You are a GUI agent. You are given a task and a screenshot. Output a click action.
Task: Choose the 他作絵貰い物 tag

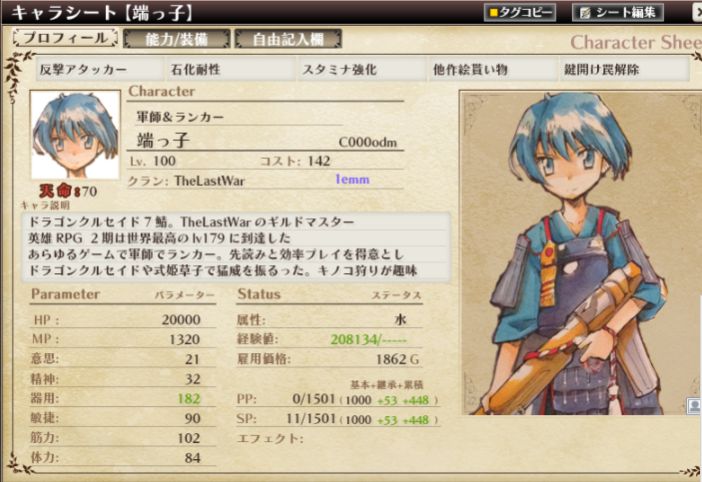click(x=493, y=69)
